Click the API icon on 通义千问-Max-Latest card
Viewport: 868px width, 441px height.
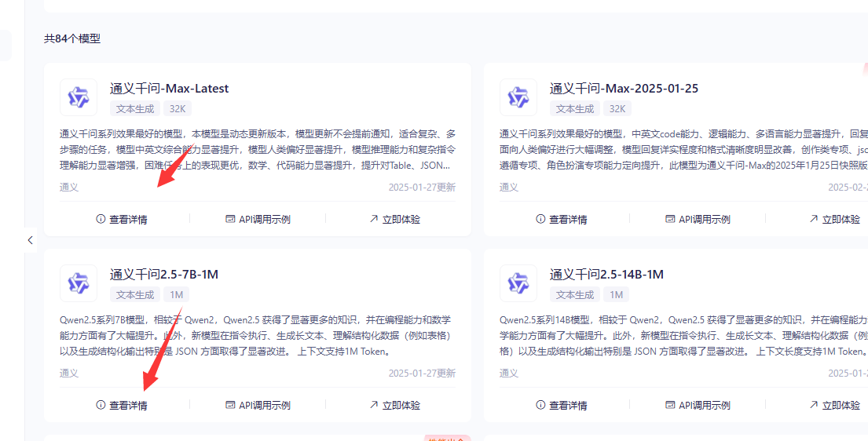pyautogui.click(x=230, y=219)
